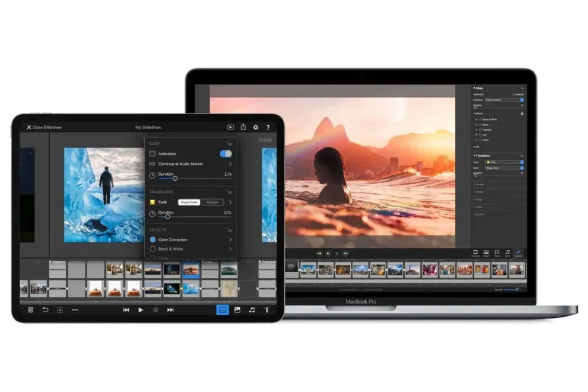The image size is (588, 392).
Task: Expand Continue at Audio Marker options
Action: [x=230, y=164]
